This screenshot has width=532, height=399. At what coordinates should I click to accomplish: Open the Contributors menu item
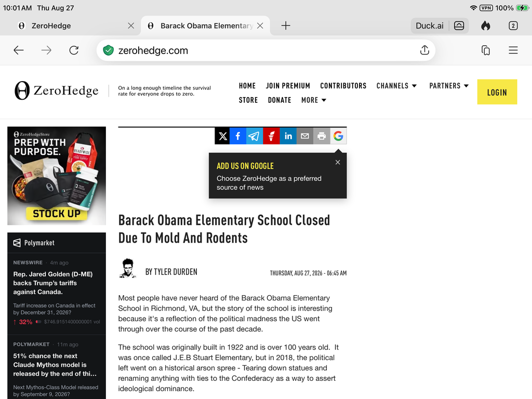pyautogui.click(x=343, y=86)
